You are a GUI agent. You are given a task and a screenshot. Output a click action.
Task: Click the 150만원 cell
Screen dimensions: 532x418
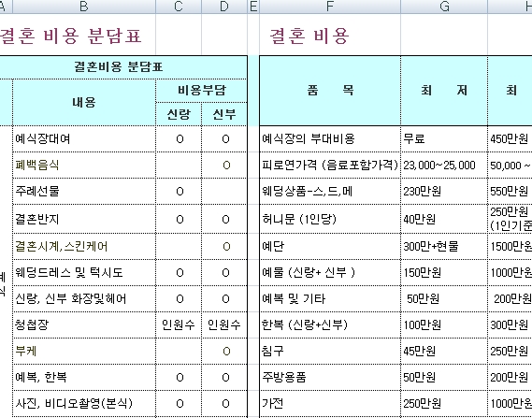pyautogui.click(x=444, y=272)
